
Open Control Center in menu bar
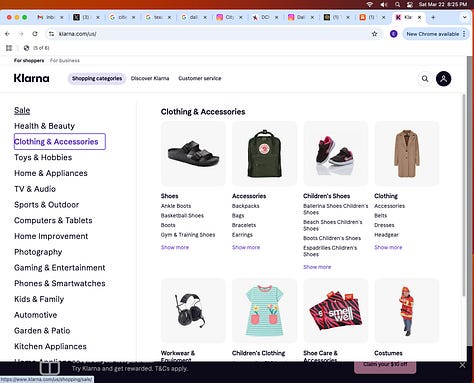coord(410,4)
